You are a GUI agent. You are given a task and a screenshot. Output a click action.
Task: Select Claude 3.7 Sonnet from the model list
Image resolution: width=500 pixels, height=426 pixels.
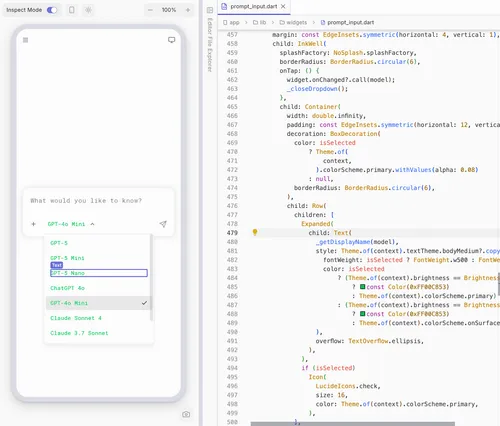point(98,333)
